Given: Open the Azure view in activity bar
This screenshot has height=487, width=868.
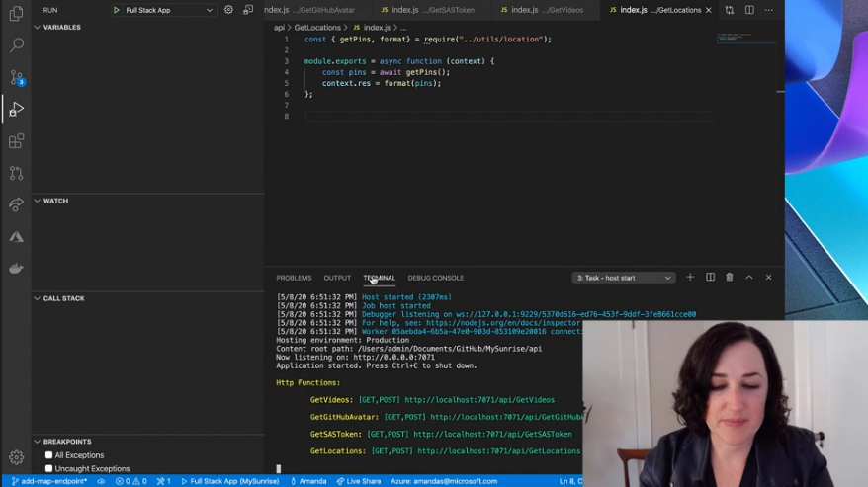Looking at the screenshot, I should 16,237.
